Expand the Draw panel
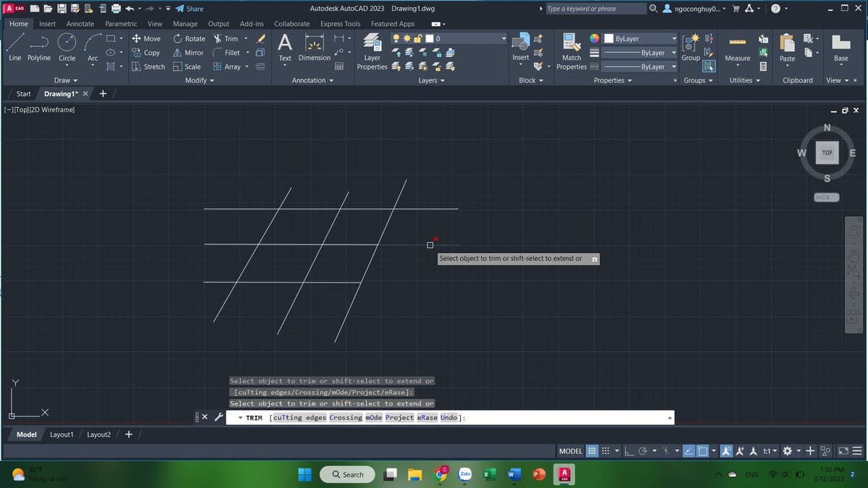868x488 pixels. 66,80
